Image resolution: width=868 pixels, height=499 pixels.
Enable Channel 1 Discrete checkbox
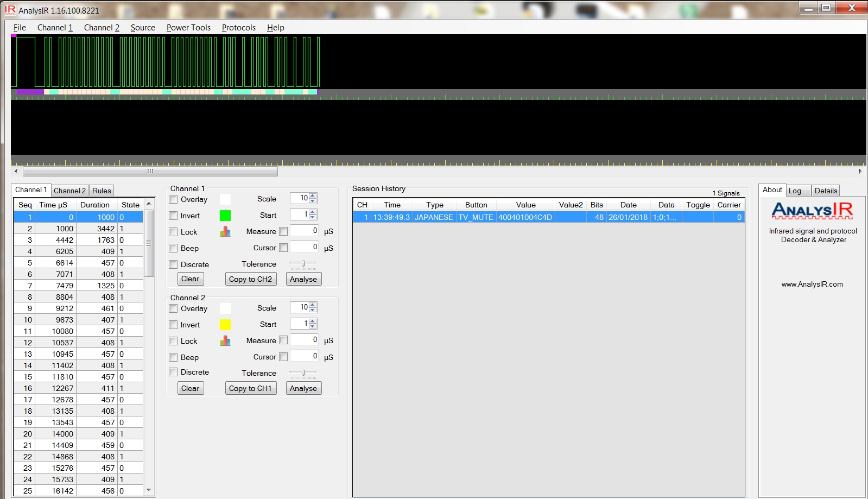173,264
